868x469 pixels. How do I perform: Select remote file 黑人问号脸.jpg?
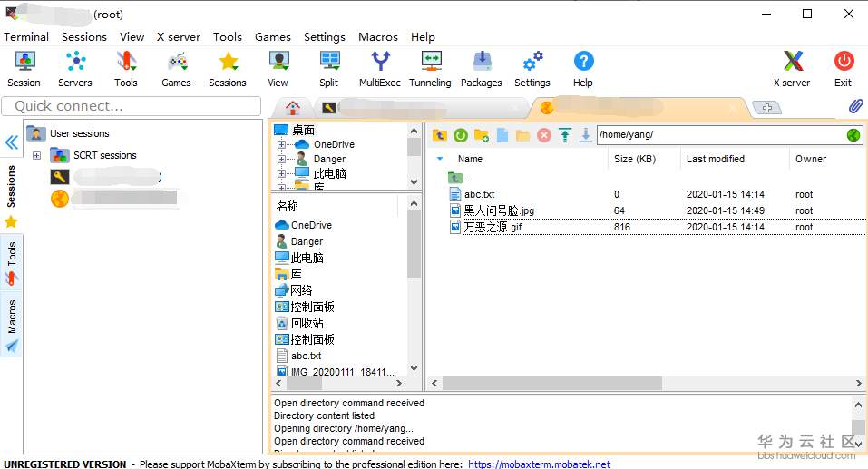[499, 210]
